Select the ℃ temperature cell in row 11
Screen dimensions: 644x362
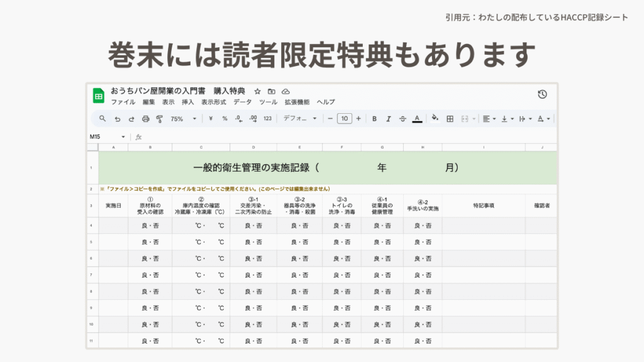tap(201, 341)
